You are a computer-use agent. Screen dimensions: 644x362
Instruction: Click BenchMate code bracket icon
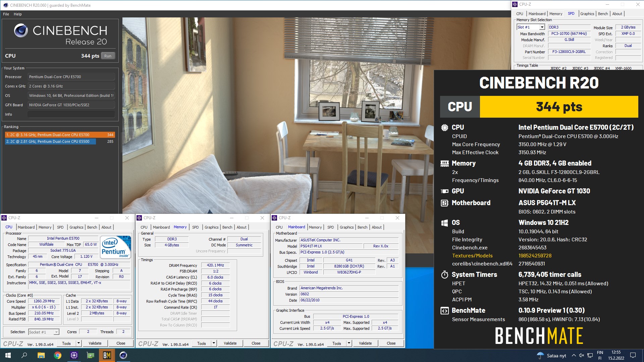pyautogui.click(x=444, y=311)
